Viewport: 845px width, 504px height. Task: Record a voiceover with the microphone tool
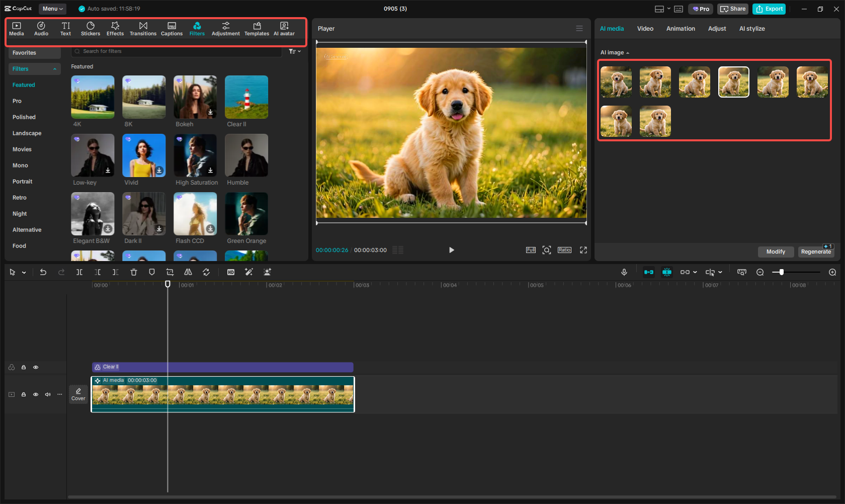click(624, 272)
